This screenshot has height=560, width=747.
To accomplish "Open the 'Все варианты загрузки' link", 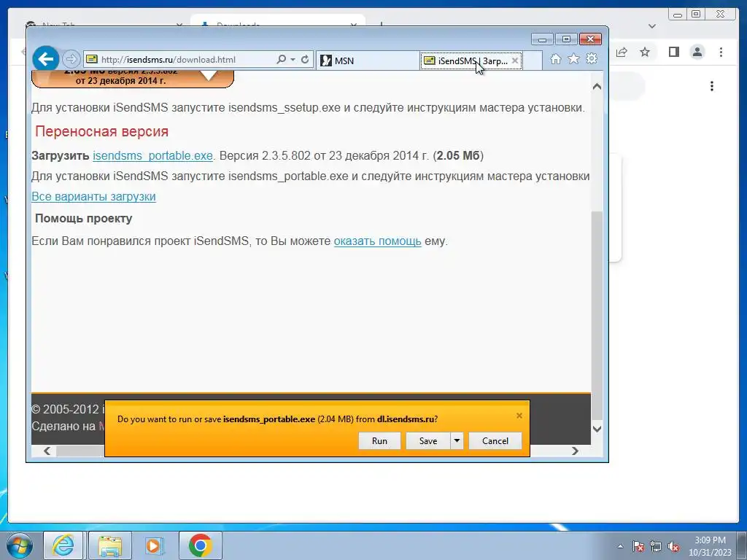I will pos(93,197).
